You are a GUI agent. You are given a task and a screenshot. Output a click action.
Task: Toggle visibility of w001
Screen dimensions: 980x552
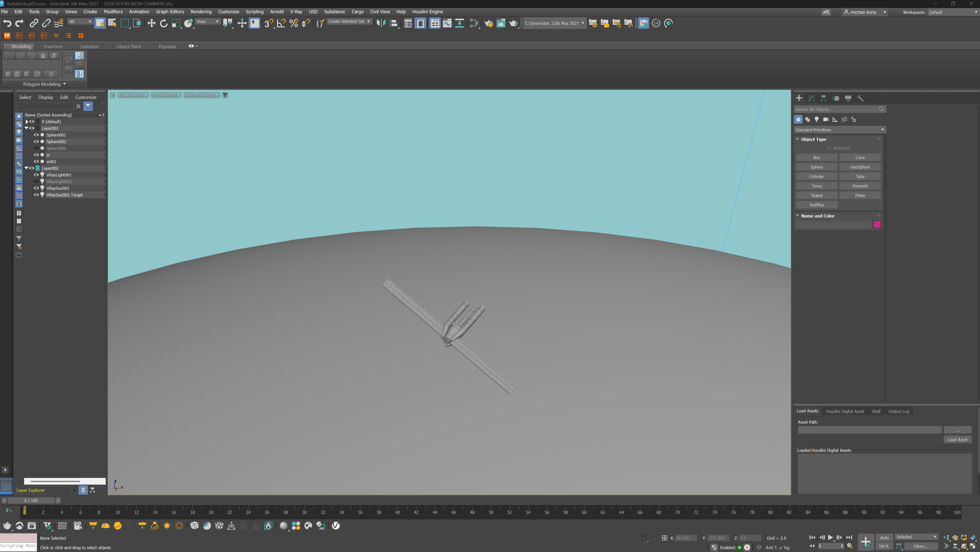36,161
